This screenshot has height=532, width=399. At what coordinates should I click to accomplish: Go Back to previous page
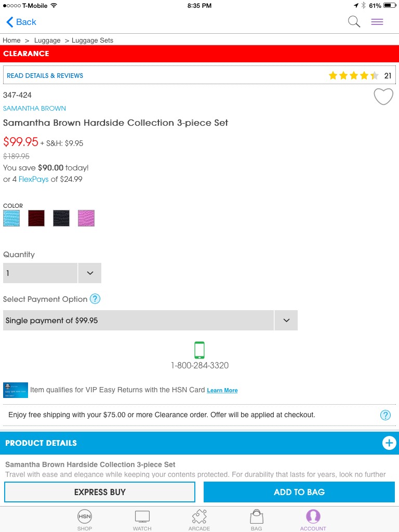[x=21, y=22]
